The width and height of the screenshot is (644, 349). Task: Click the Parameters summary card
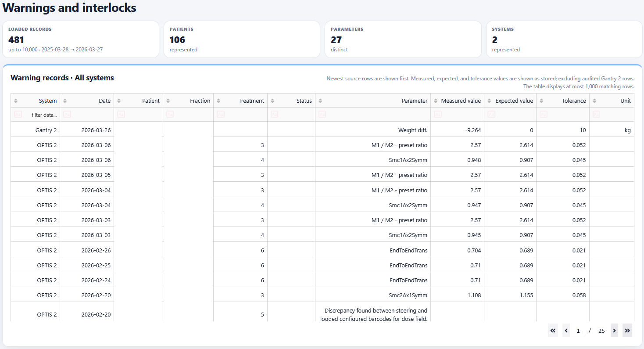(403, 39)
